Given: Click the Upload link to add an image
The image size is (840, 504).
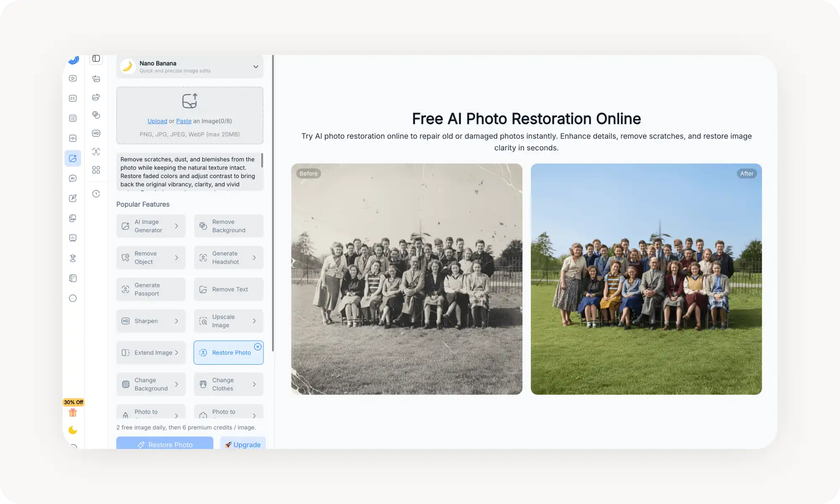Looking at the screenshot, I should point(157,121).
